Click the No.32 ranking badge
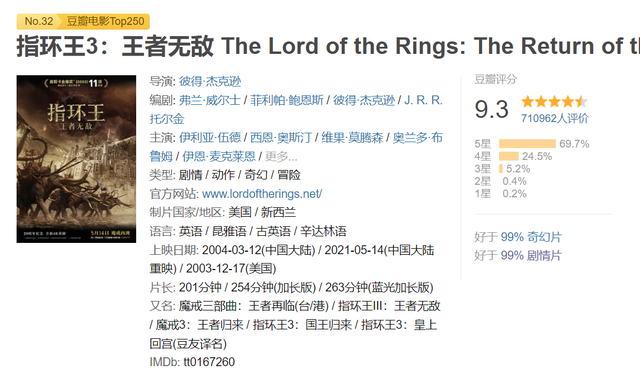Image resolution: width=640 pixels, height=375 pixels. (38, 21)
